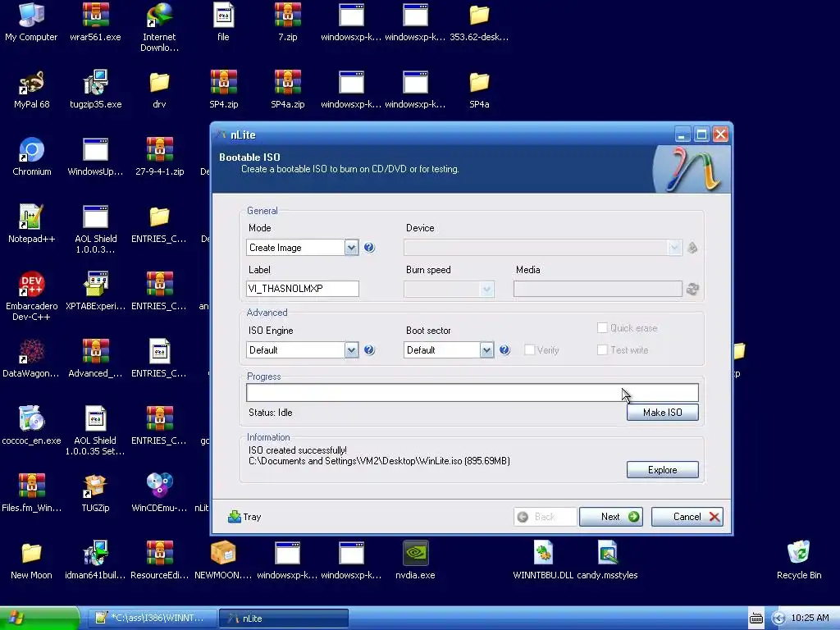Select wrar561.exe on the desktop
Image resolution: width=840 pixels, height=630 pixels.
coord(95,22)
